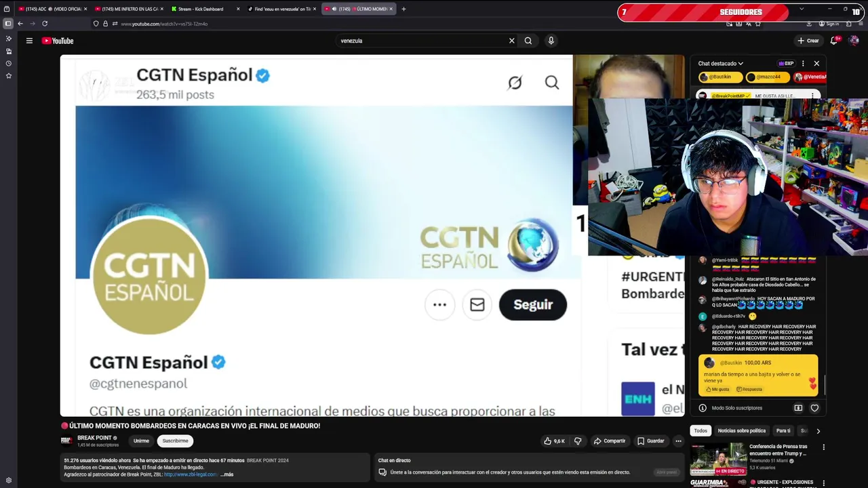Reload the current page
The image size is (868, 488).
click(x=45, y=24)
